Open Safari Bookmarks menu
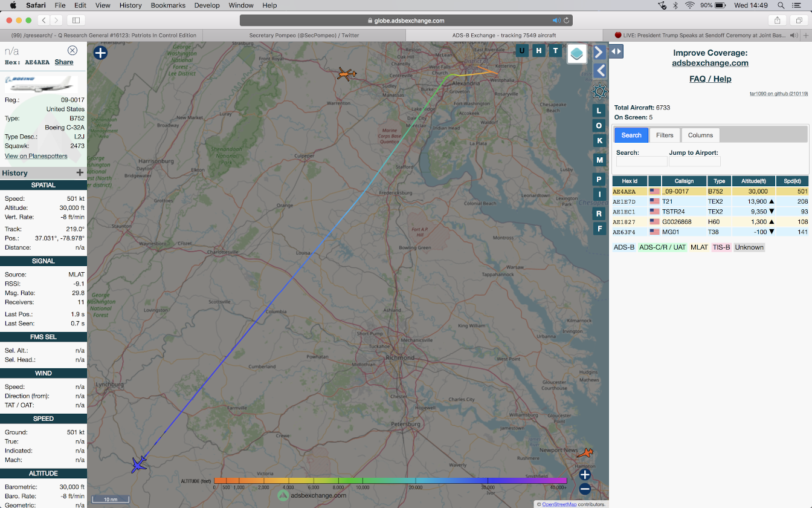 point(168,5)
